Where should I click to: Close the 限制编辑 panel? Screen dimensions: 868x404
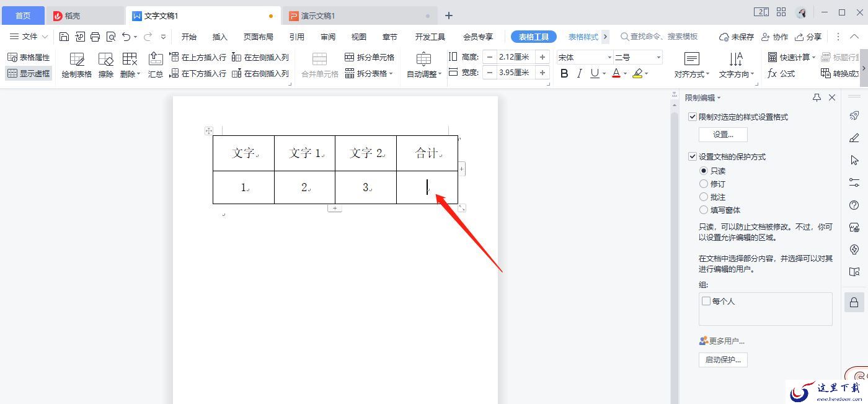pos(832,97)
